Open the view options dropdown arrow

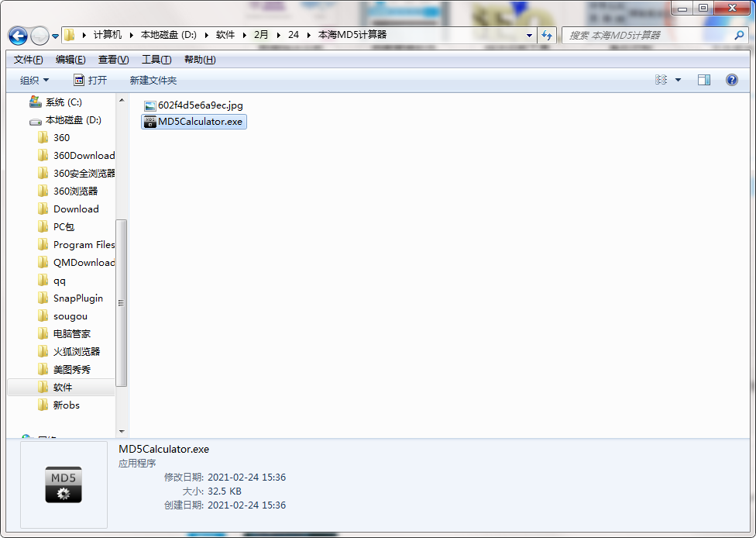point(678,80)
